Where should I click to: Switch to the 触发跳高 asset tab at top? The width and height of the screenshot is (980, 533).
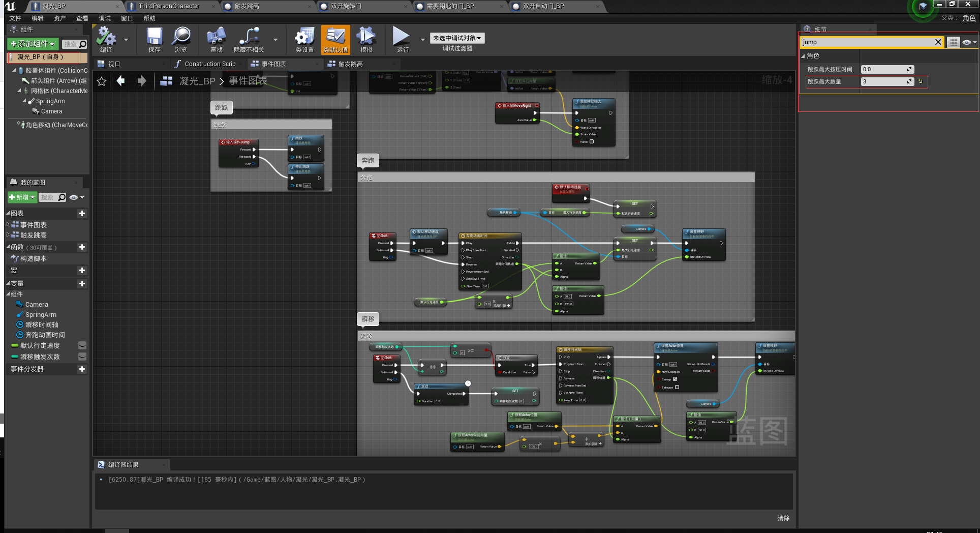(x=247, y=6)
